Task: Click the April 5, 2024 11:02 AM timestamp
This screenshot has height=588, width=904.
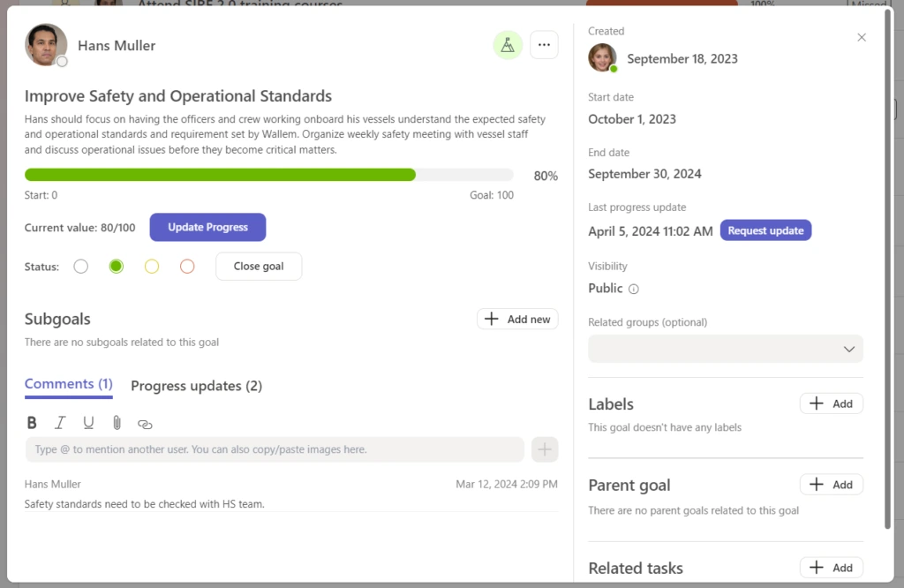Action: pos(651,231)
